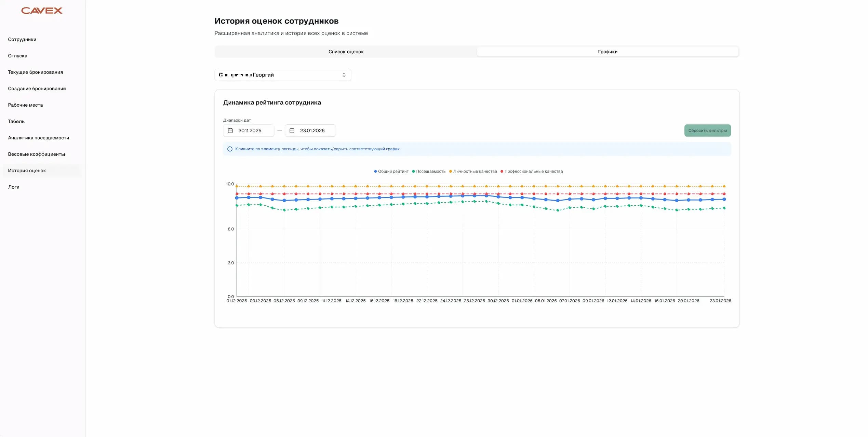The height and width of the screenshot is (437, 868).
Task: Click the info icon in the hint banner
Action: click(x=229, y=149)
